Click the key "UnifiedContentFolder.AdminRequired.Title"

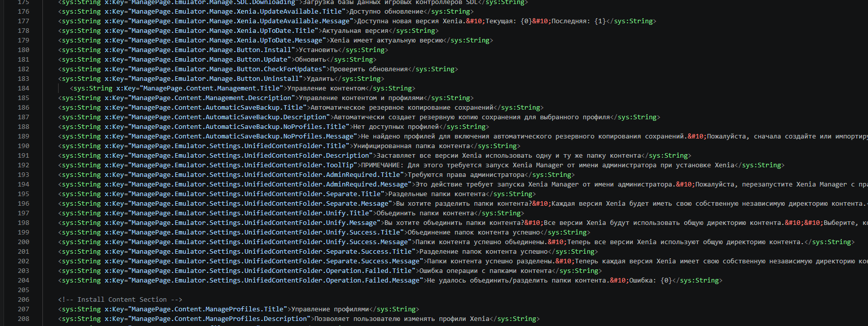point(322,174)
